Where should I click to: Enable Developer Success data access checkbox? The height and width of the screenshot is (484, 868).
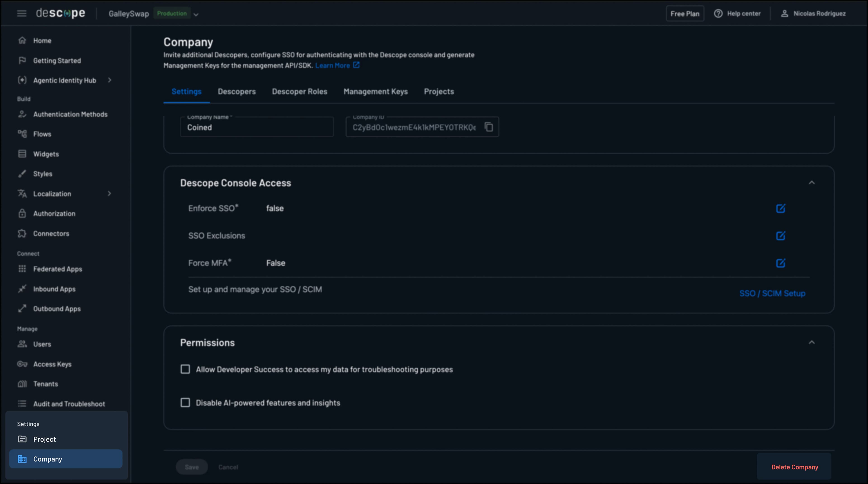coord(185,369)
